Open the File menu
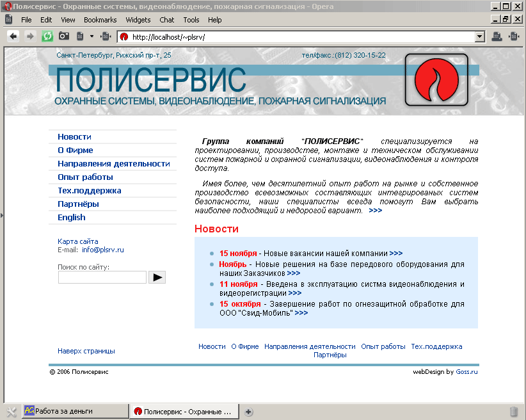526x420 pixels. (x=26, y=20)
